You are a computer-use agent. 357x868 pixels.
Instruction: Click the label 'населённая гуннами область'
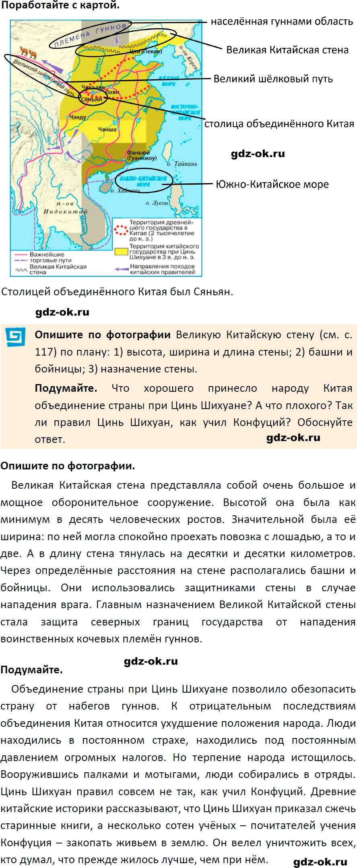(x=282, y=21)
